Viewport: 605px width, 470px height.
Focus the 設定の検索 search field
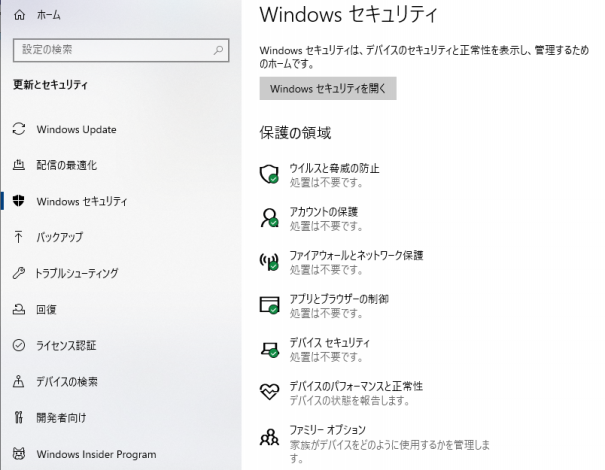[121, 50]
